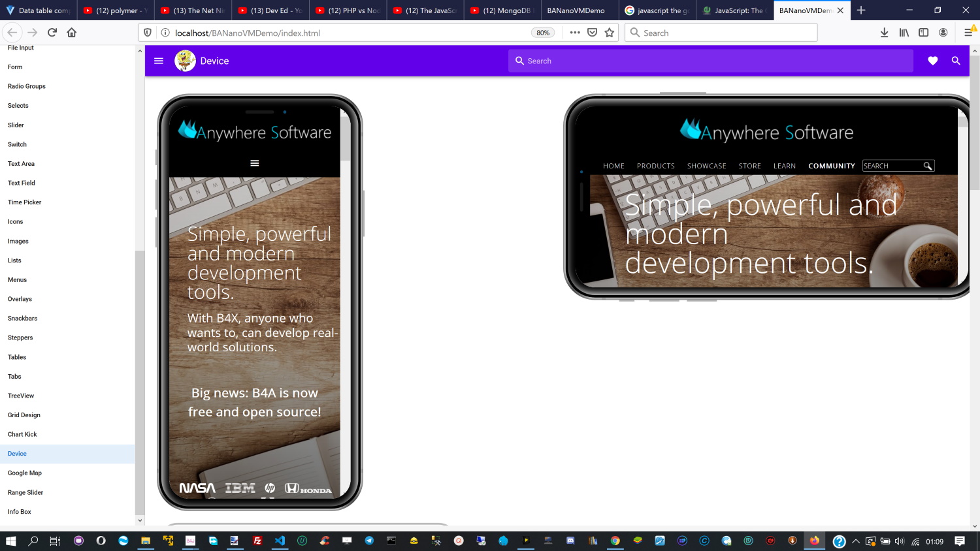Image resolution: width=980 pixels, height=551 pixels.
Task: Click 'Big news: B4A is now free' text
Action: click(255, 402)
